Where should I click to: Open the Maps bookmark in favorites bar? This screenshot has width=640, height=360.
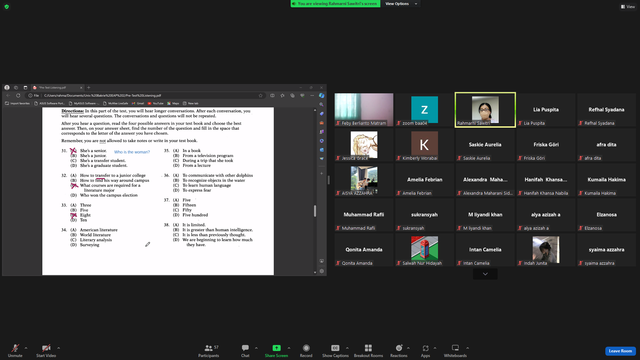point(173,103)
